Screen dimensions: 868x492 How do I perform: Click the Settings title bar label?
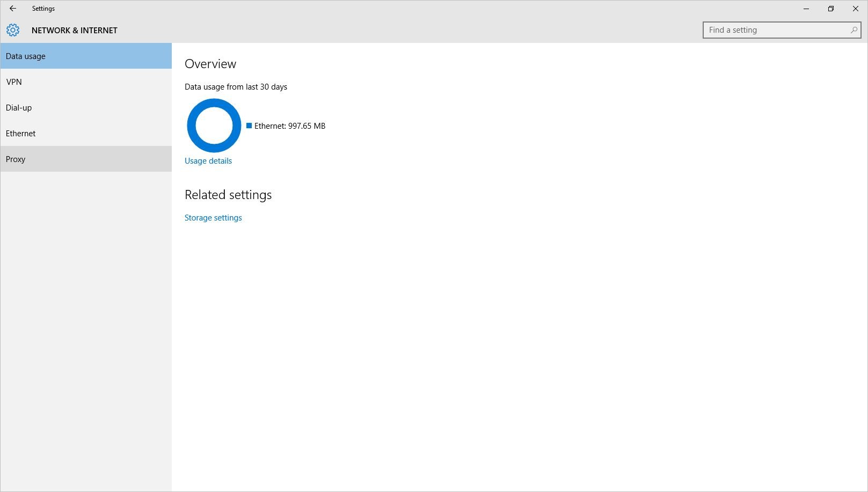pos(43,8)
